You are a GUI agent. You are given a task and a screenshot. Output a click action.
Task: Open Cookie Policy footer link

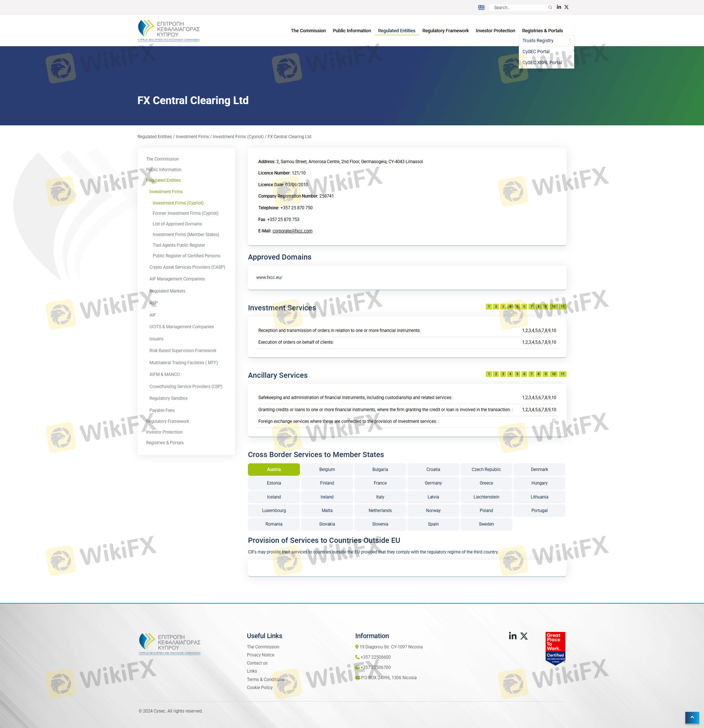tap(260, 688)
